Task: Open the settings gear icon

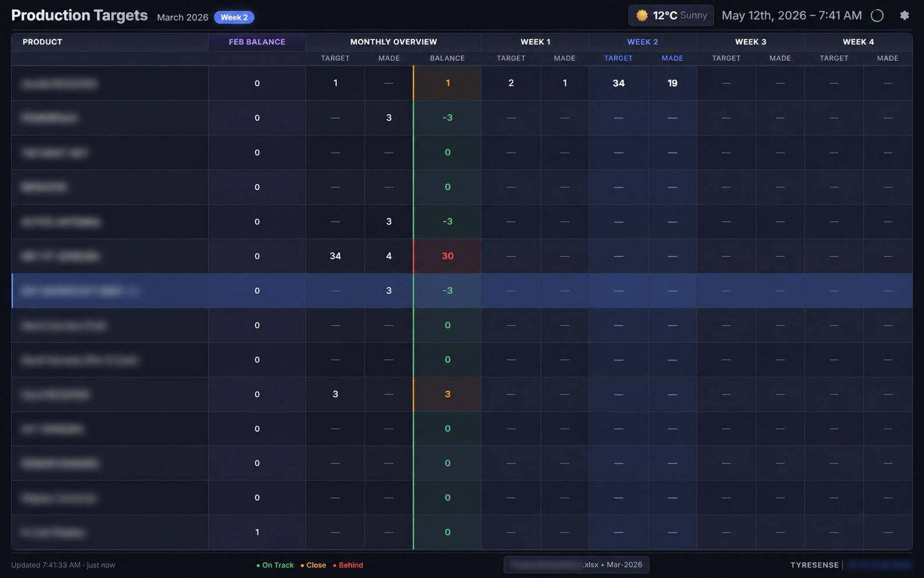Action: pos(904,16)
